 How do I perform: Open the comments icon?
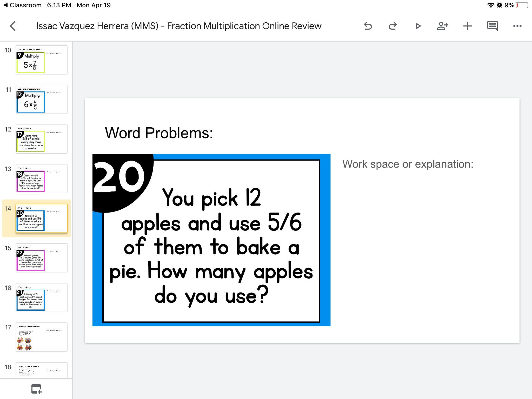pos(492,26)
